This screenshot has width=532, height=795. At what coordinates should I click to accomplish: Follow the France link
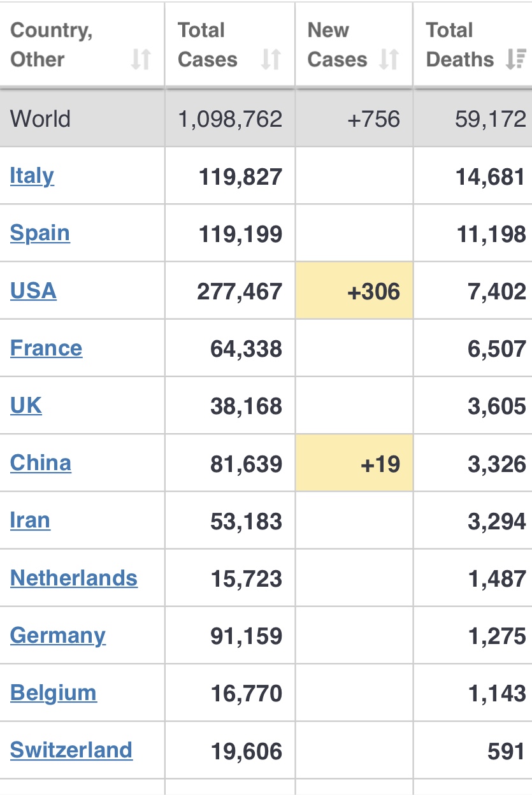coord(46,348)
